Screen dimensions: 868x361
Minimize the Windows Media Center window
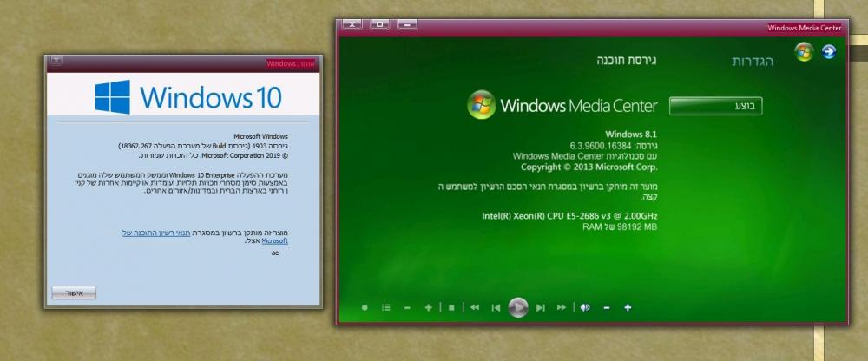pyautogui.click(x=407, y=24)
